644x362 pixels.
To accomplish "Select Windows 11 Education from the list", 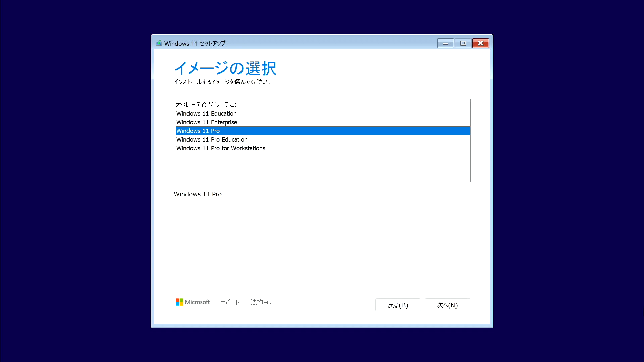I will pos(323,114).
